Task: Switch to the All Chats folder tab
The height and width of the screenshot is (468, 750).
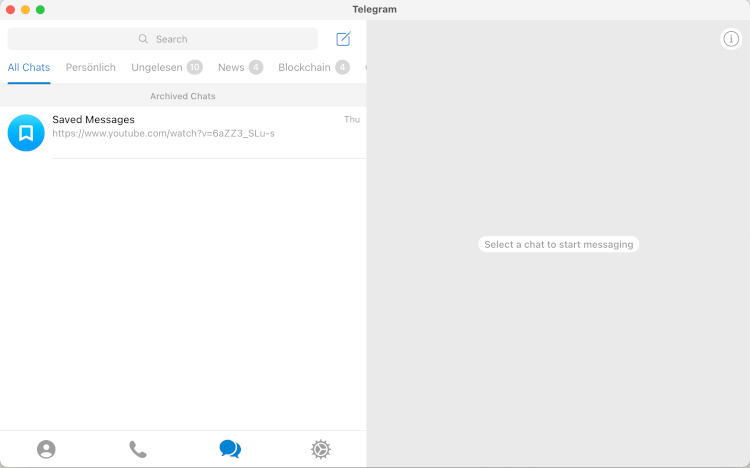Action: 29,67
